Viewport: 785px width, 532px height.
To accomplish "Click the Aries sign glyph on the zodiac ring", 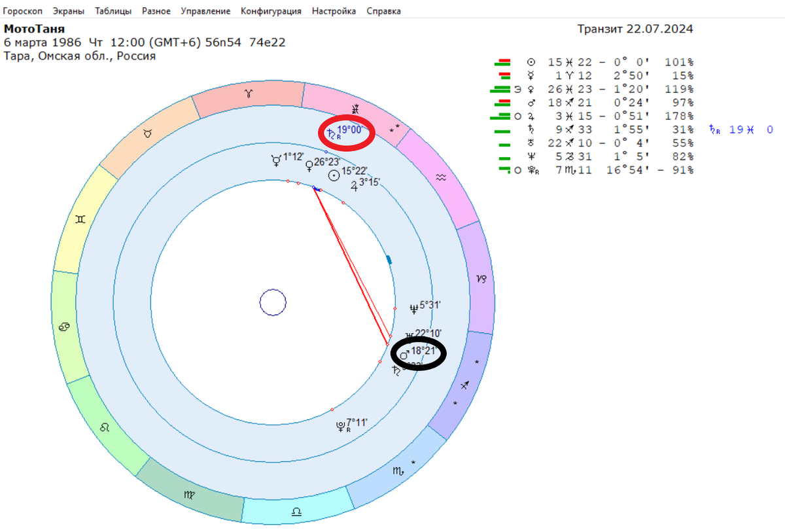I will pos(248,94).
